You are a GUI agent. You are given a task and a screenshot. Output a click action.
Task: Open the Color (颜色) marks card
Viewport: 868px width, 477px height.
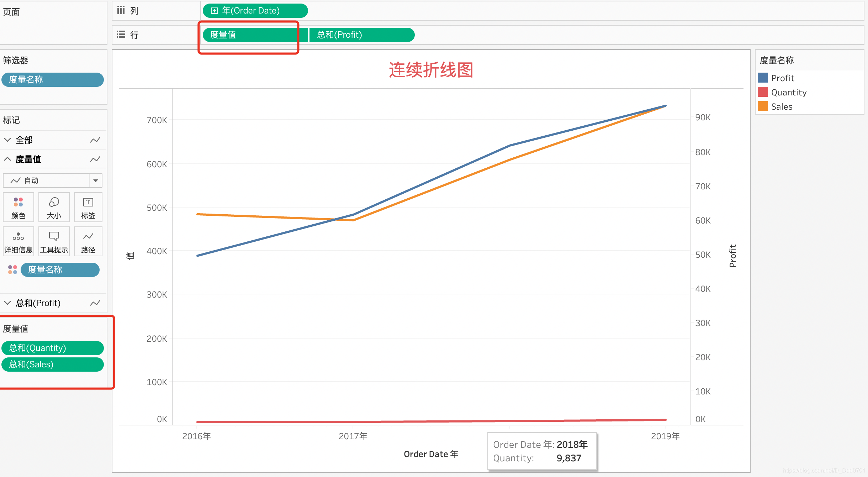tap(18, 207)
